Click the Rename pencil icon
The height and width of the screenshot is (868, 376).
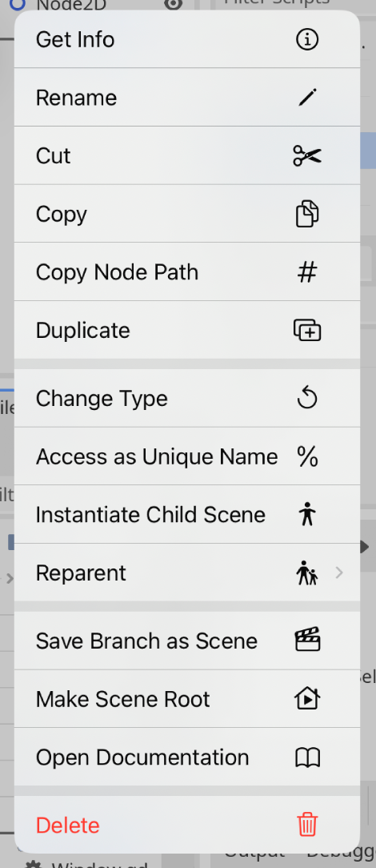click(x=307, y=98)
